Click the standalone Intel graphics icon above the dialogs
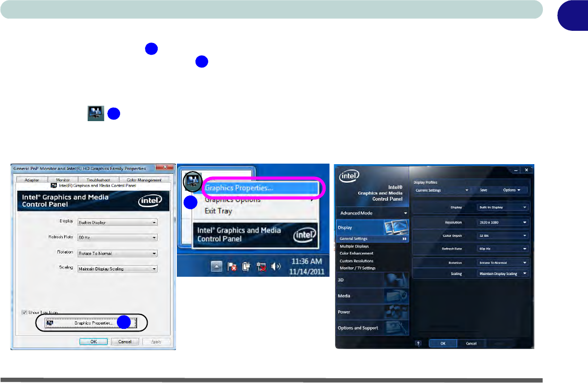588x383 pixels. 96,113
